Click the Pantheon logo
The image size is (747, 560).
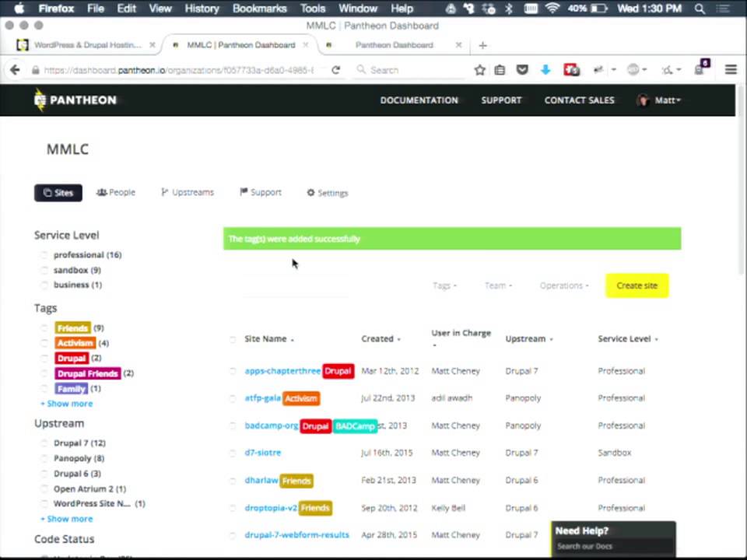[75, 100]
